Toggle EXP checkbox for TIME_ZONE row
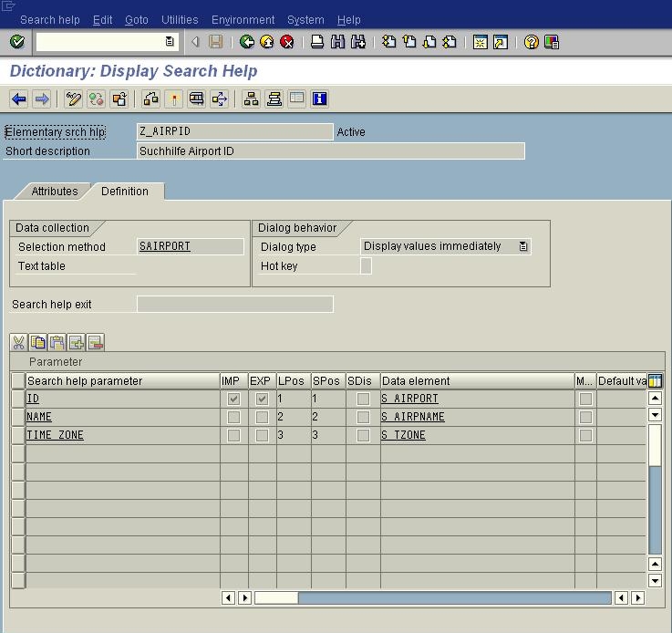This screenshot has height=633, width=672. click(x=262, y=435)
